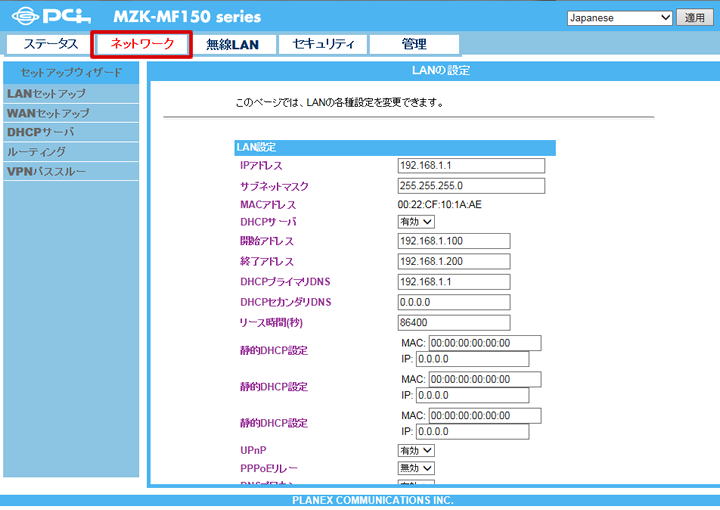Click the PCI logo in header
The image size is (720, 510).
point(51,16)
